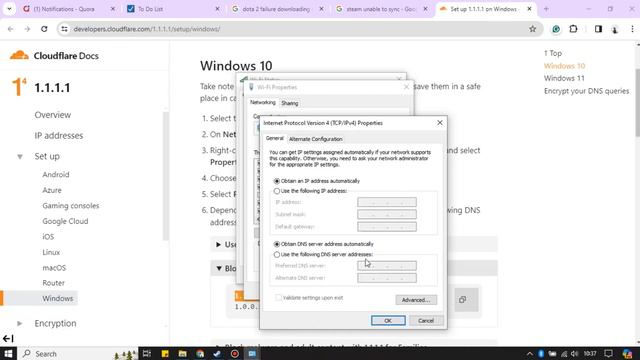View site information icon in address bar
Viewport: 640px width, 360px height.
(64, 29)
